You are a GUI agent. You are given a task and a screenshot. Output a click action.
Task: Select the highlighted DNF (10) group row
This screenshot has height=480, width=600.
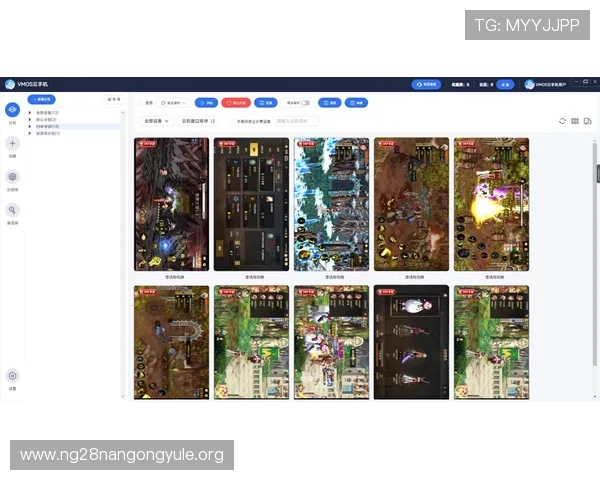coord(73,126)
